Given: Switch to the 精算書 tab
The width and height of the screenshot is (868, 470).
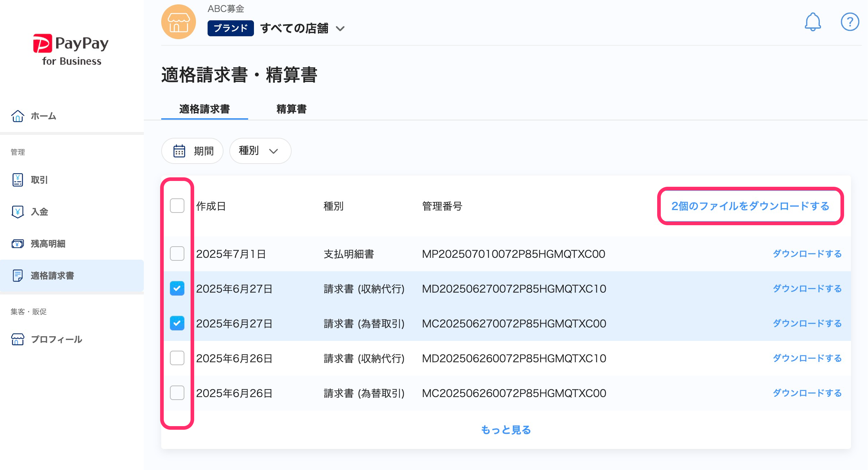Looking at the screenshot, I should [291, 109].
